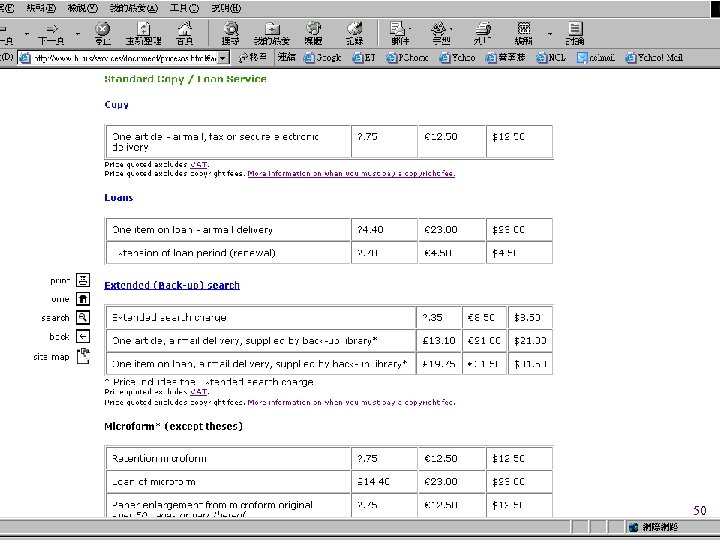This screenshot has height=540, width=720.
Task: Expand the Forward button history dropdown arrow
Action: [78, 34]
